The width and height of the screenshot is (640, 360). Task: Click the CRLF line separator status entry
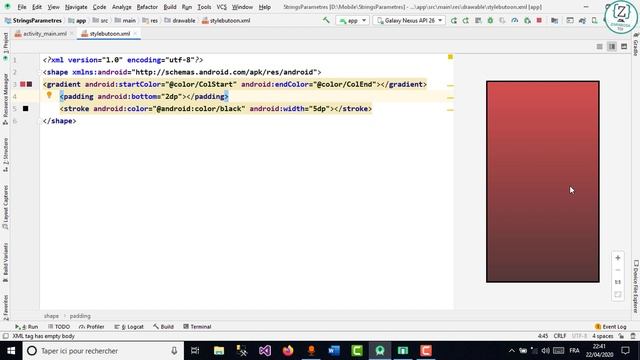[x=560, y=336]
